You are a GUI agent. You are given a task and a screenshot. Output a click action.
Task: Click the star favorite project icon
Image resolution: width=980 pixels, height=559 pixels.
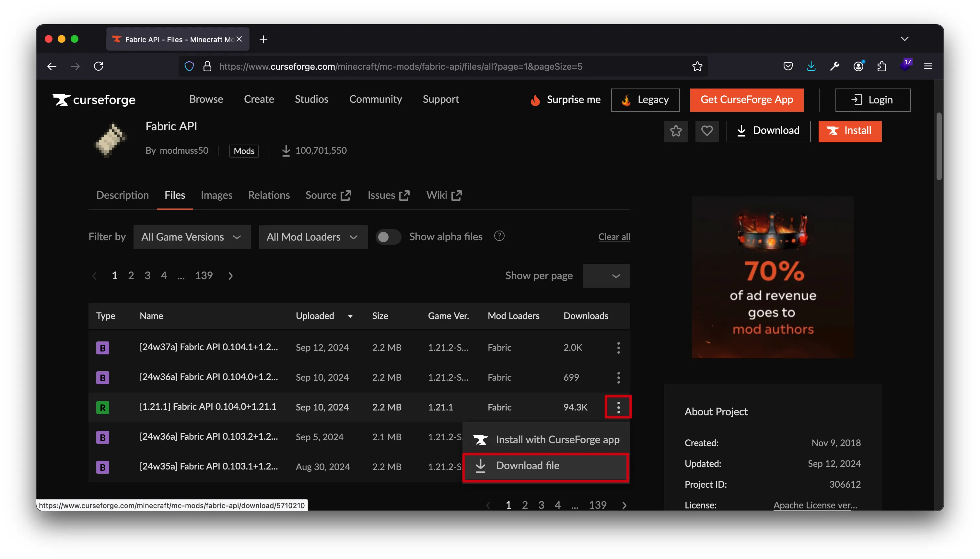(x=676, y=131)
